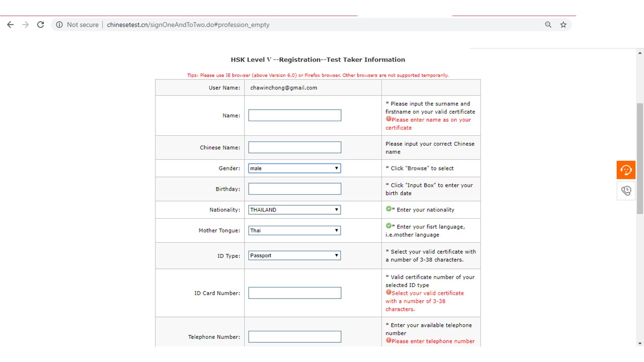Focus the Name input field
This screenshot has height=362, width=644.
pyautogui.click(x=295, y=115)
